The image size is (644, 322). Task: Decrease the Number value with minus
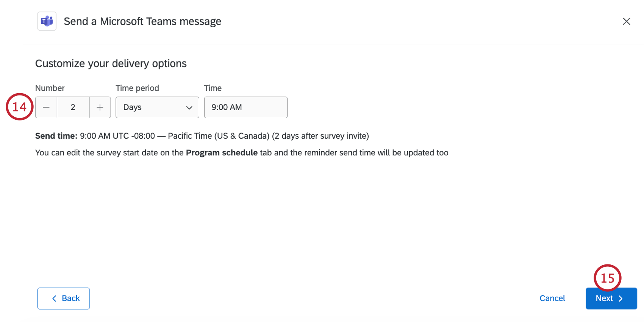tap(46, 108)
